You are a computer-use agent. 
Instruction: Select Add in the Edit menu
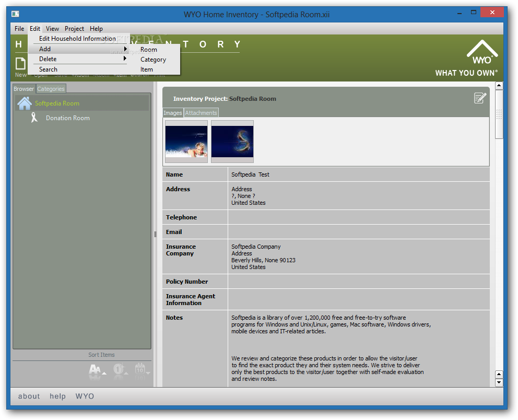click(79, 49)
